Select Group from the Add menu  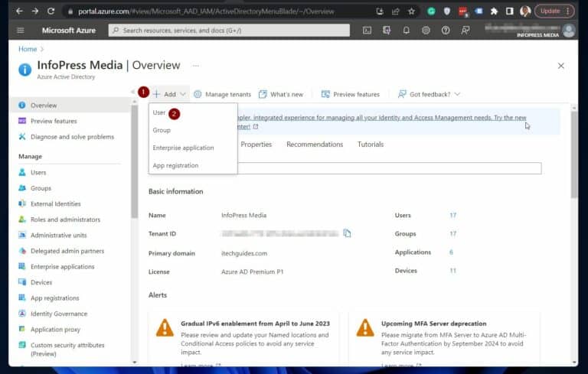(x=162, y=130)
